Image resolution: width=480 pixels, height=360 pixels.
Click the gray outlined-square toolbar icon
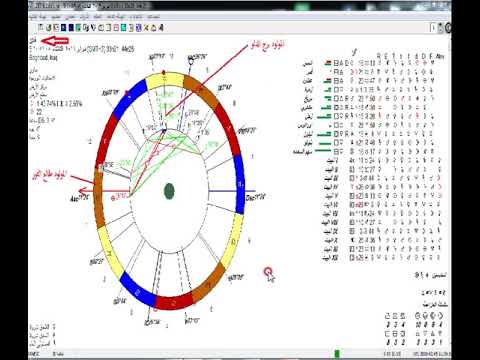click(x=101, y=28)
